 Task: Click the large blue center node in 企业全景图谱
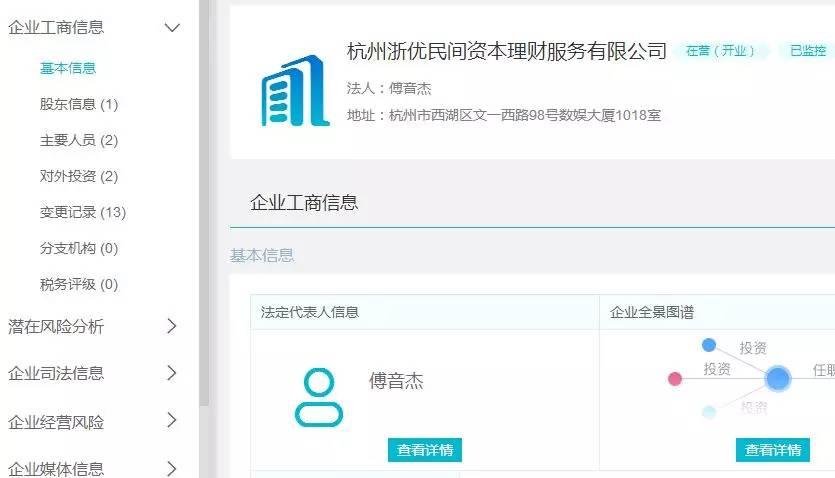[777, 378]
